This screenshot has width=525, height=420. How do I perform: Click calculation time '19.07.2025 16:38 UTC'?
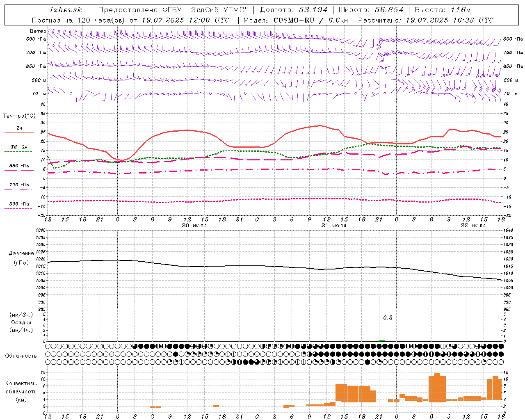point(450,20)
